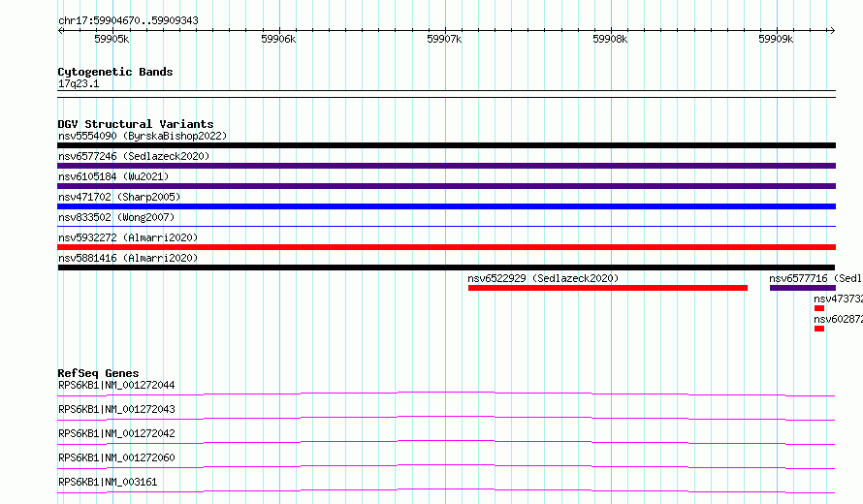The width and height of the screenshot is (863, 504).
Task: Click the 59907k ruler tick label
Action: tap(444, 39)
